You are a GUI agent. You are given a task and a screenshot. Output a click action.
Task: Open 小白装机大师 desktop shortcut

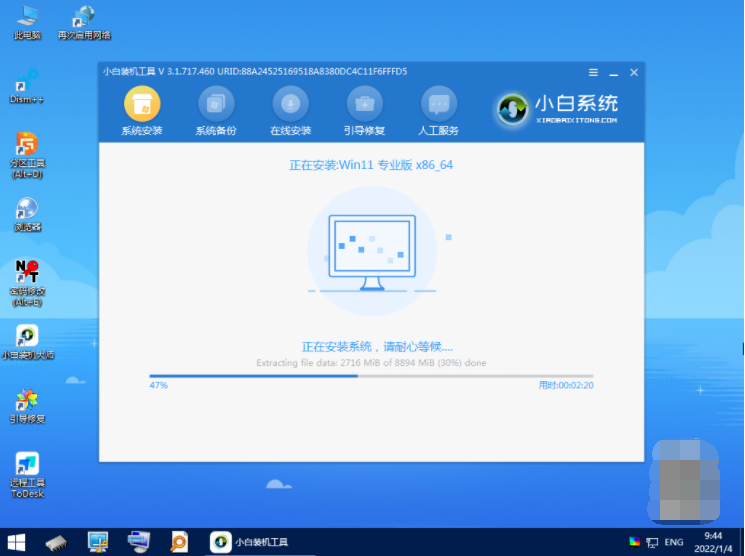pyautogui.click(x=27, y=340)
